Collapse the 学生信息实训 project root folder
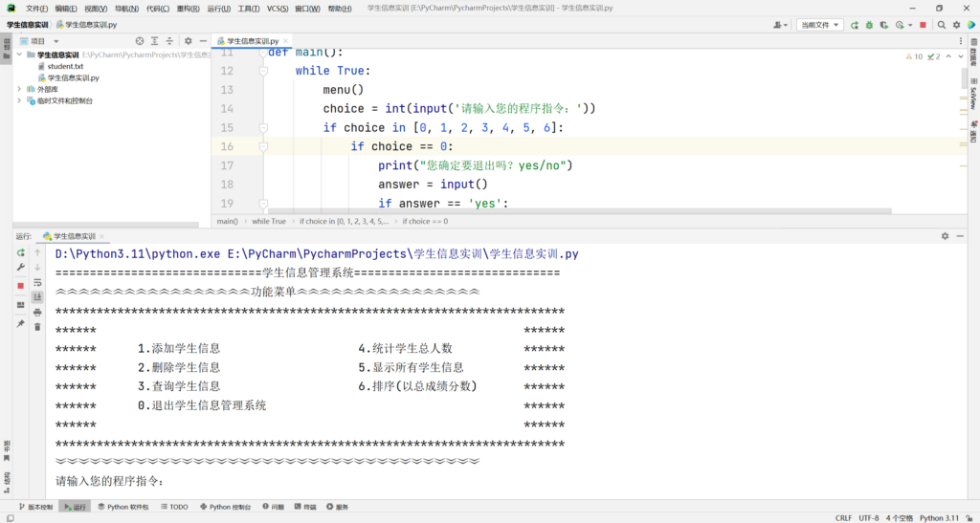Screen dimensions: 980x523 click(x=19, y=54)
